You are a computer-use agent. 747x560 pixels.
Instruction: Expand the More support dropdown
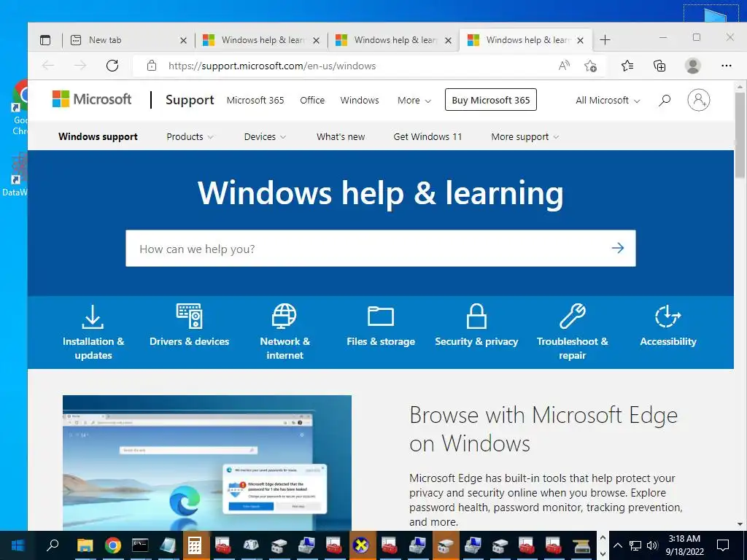click(525, 136)
